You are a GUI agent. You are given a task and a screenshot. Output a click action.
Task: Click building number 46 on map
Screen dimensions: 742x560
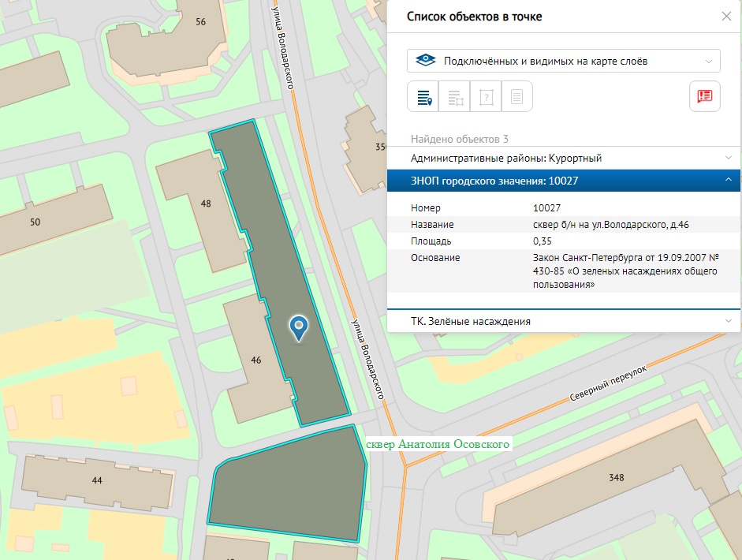pyautogui.click(x=255, y=360)
